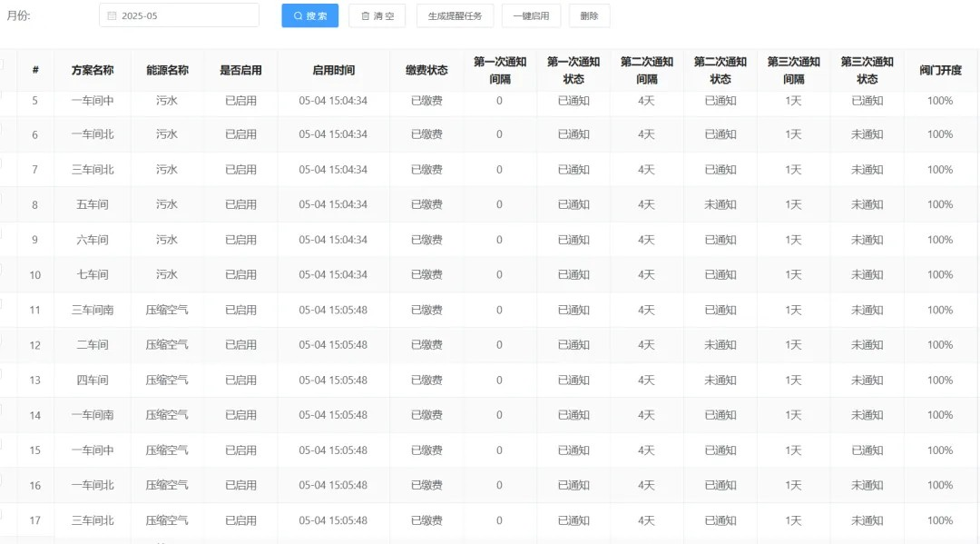Click the 方案名称 column header
The height and width of the screenshot is (544, 980).
pos(93,70)
